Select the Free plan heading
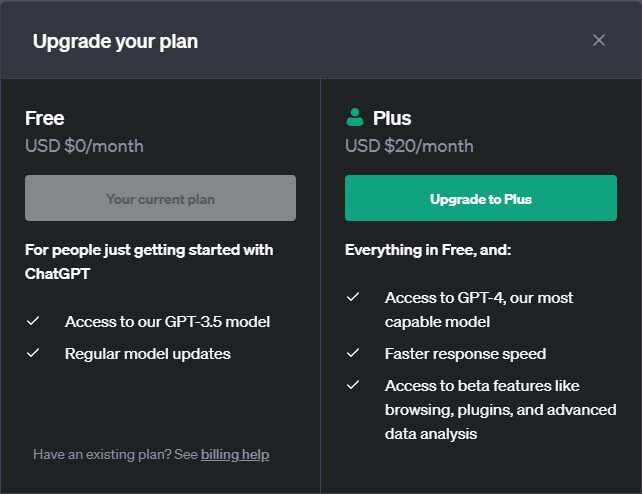 tap(45, 118)
